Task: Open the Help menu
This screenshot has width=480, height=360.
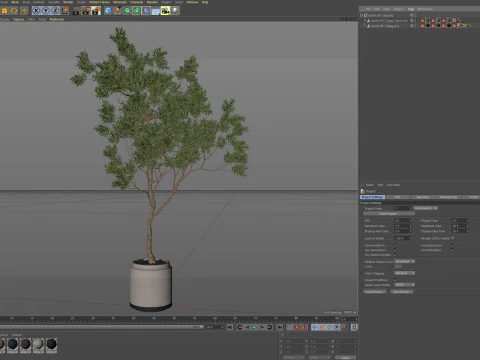Action: point(205,2)
